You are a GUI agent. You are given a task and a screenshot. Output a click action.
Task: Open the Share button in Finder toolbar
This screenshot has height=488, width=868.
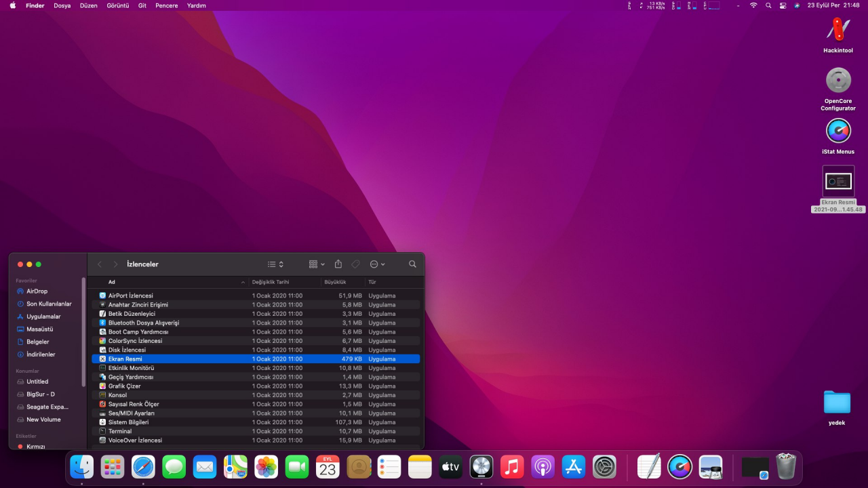[338, 264]
